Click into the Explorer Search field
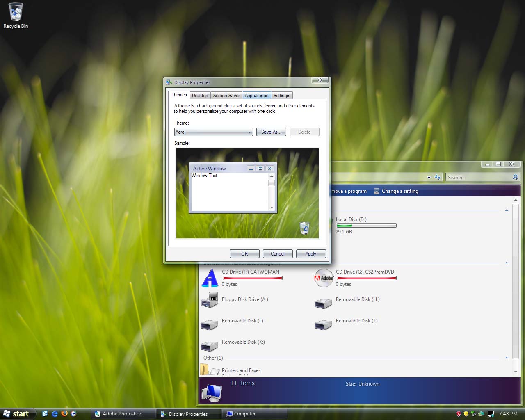 (x=478, y=178)
